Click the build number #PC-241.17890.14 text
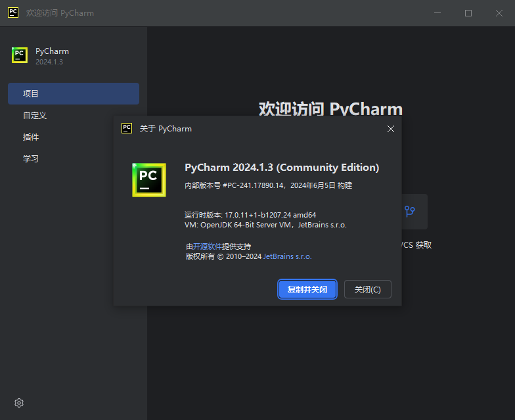The height and width of the screenshot is (420, 515). point(254,185)
